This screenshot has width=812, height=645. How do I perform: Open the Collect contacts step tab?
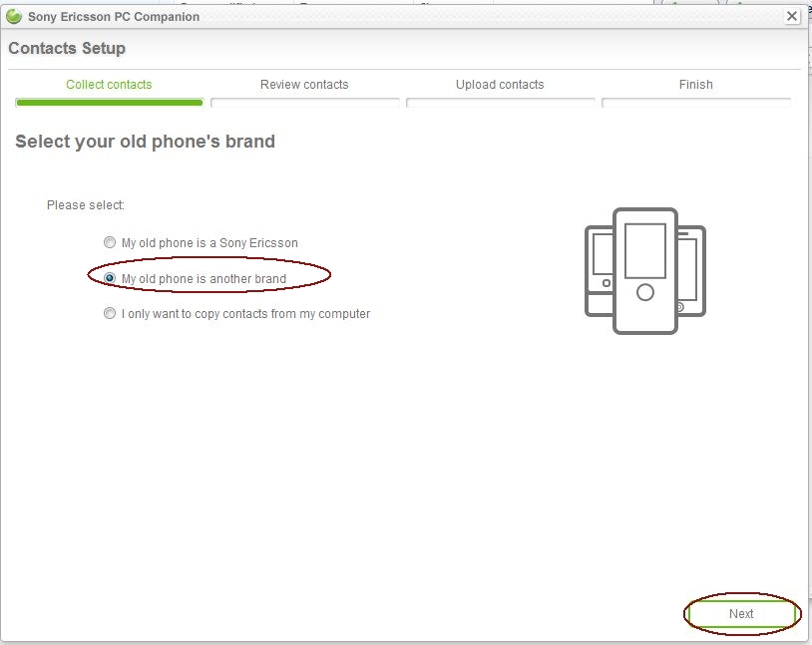pos(109,85)
